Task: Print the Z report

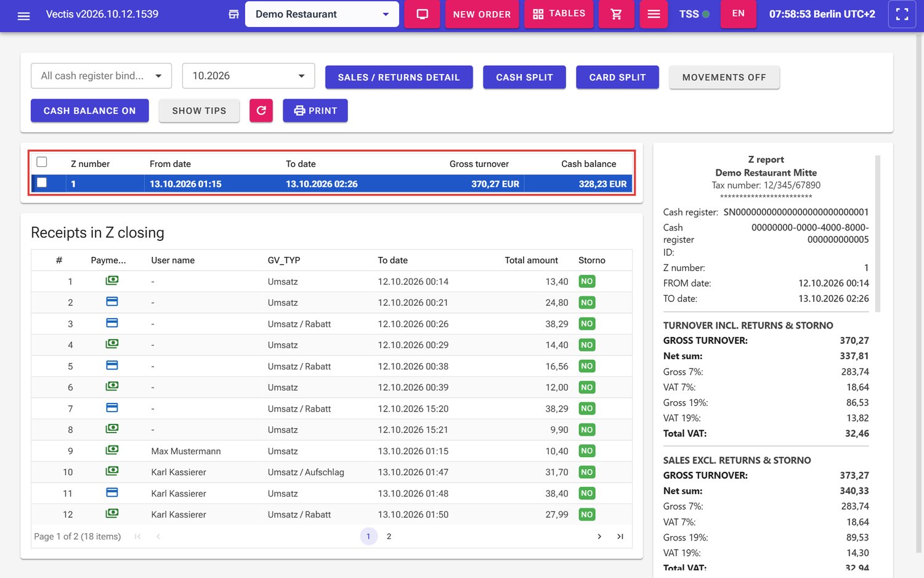Action: tap(315, 110)
